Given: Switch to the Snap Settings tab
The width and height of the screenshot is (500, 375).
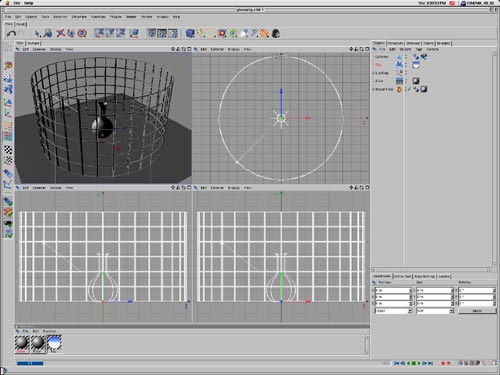Looking at the screenshot, I should pyautogui.click(x=424, y=277).
